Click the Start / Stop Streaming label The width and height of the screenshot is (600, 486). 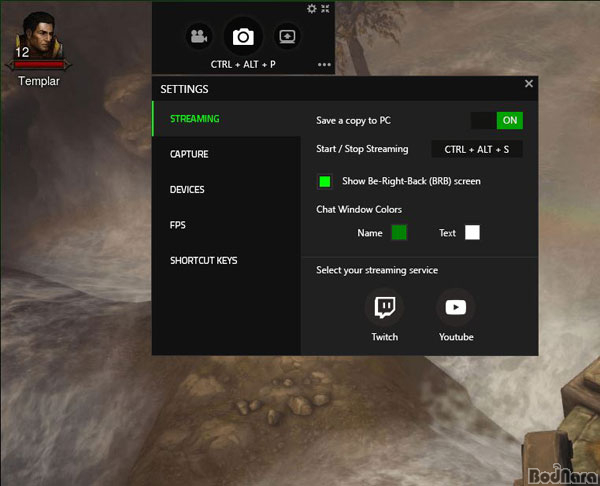(362, 149)
